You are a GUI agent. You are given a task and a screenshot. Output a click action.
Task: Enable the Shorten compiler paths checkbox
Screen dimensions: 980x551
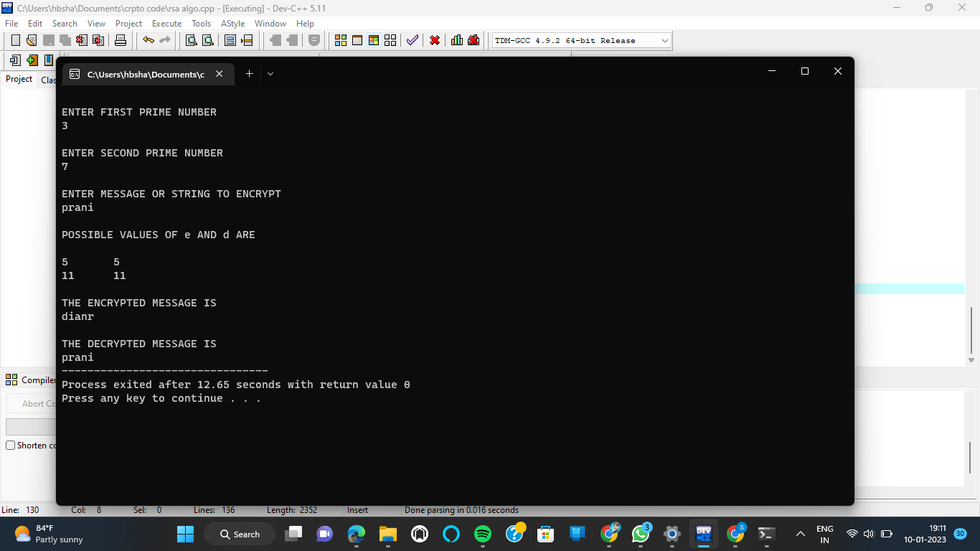(x=10, y=445)
